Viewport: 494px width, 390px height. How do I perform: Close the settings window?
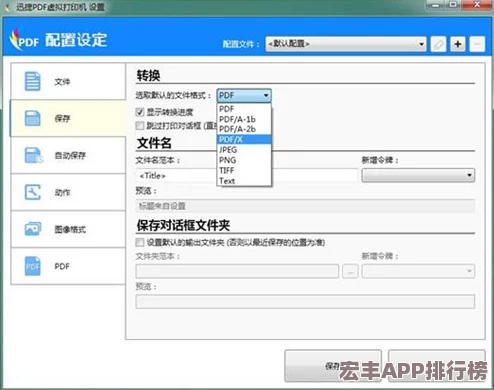pyautogui.click(x=478, y=5)
